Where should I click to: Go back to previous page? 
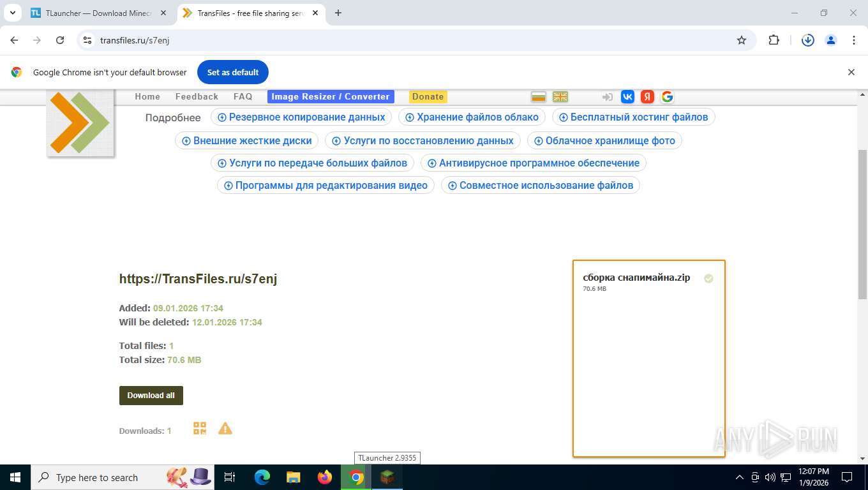point(15,40)
